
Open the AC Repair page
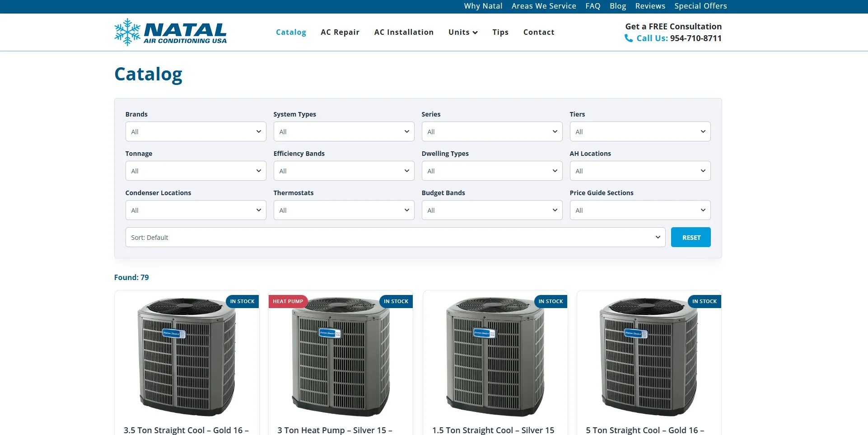[x=340, y=32]
